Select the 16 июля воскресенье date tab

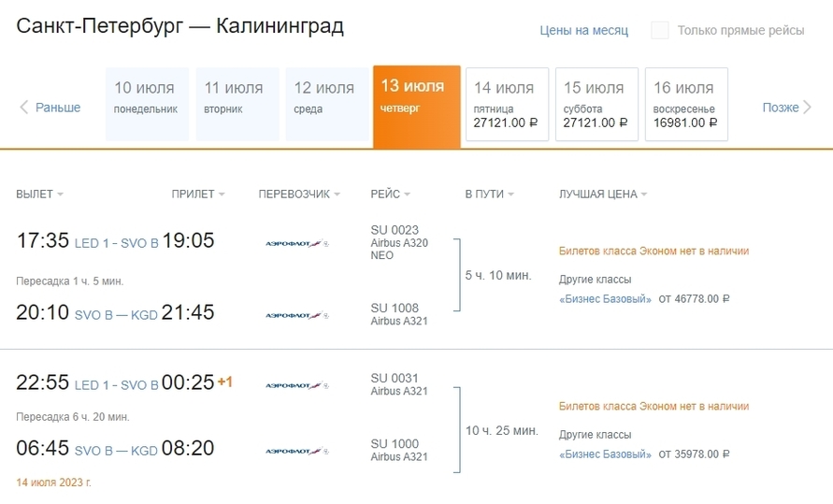coord(686,104)
